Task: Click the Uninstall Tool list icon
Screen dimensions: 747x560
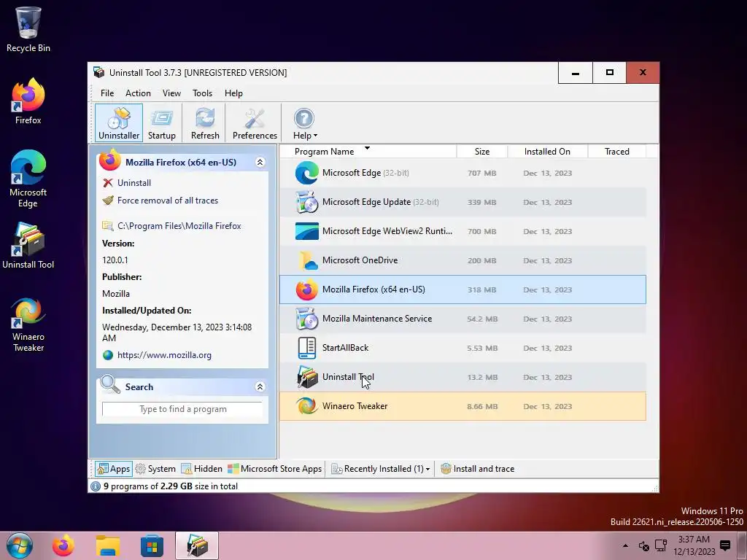Action: 306,377
